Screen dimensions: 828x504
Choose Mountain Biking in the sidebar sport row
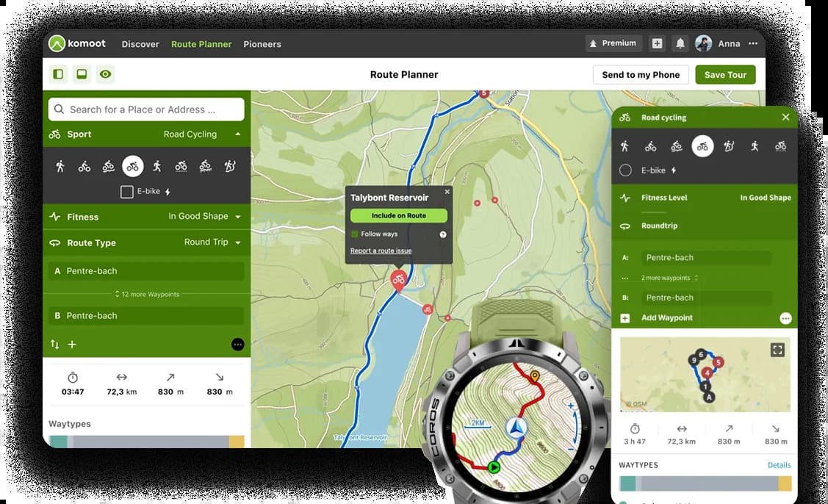108,167
